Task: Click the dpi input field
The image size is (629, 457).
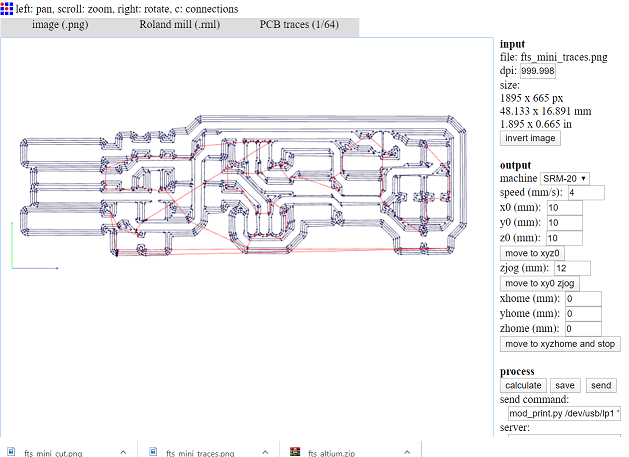Action: click(x=538, y=71)
